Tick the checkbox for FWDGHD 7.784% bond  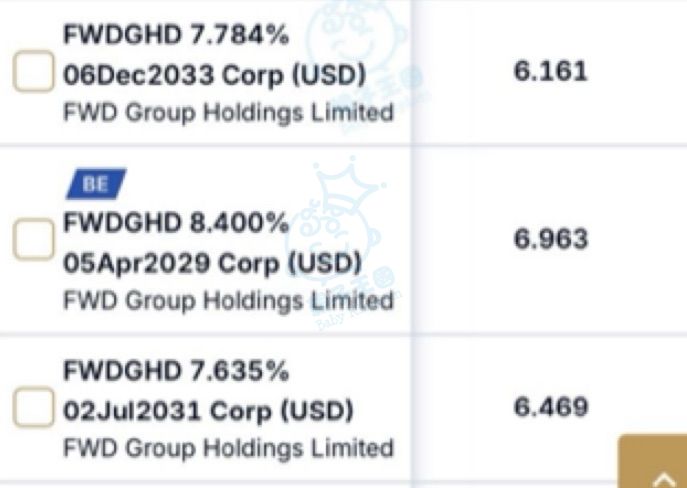click(x=34, y=71)
